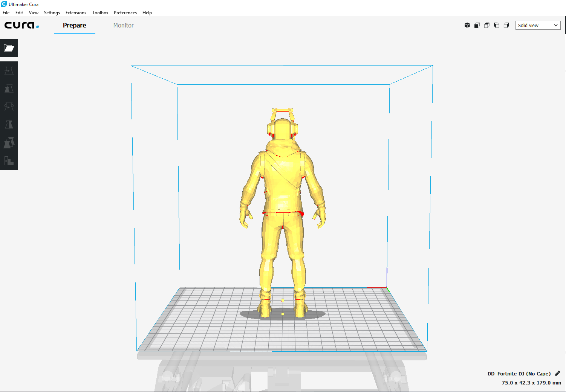Viewport: 566px width, 392px height.
Task: Switch camera to right side view icon
Action: [x=506, y=25]
